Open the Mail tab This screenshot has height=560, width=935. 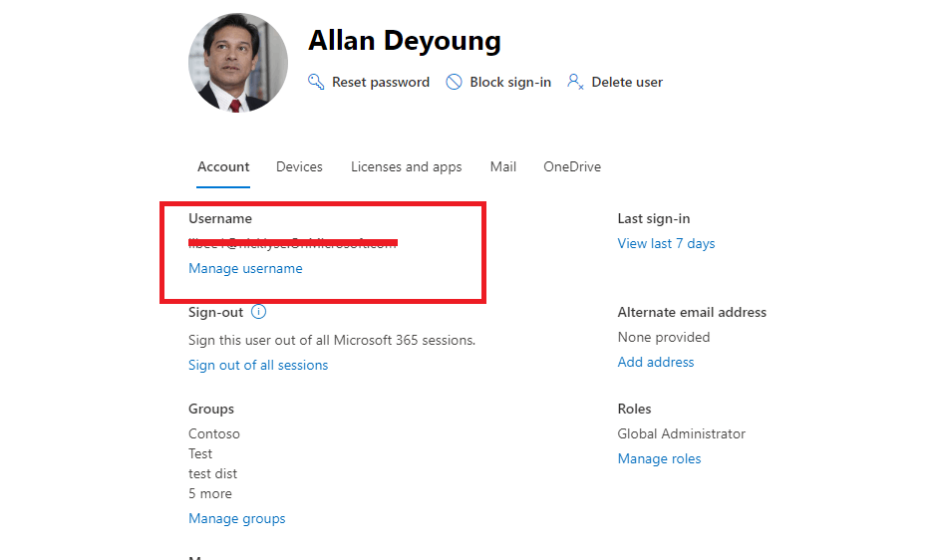pos(503,167)
